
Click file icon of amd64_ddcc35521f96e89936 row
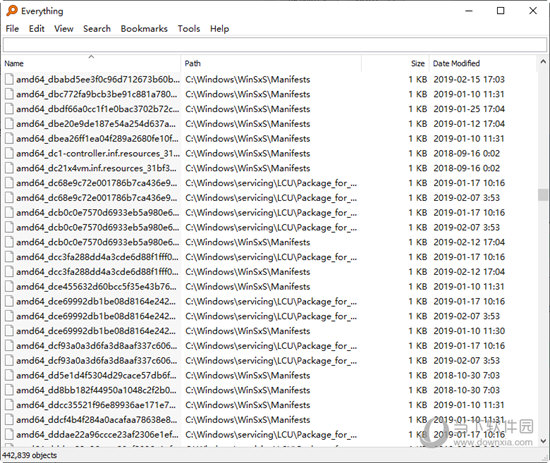pyautogui.click(x=9, y=405)
